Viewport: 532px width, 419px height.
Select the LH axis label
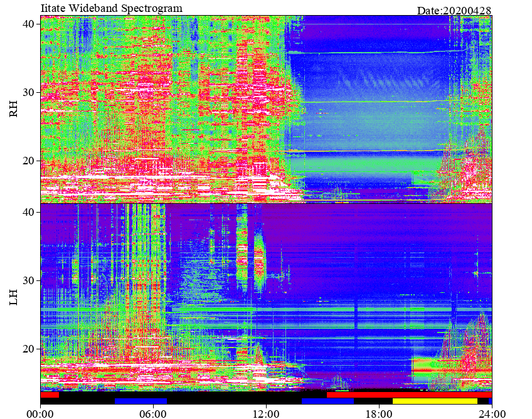[13, 297]
